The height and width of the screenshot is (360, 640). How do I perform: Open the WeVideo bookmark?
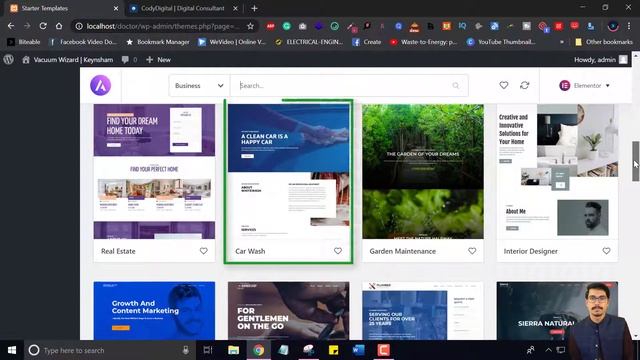point(232,42)
